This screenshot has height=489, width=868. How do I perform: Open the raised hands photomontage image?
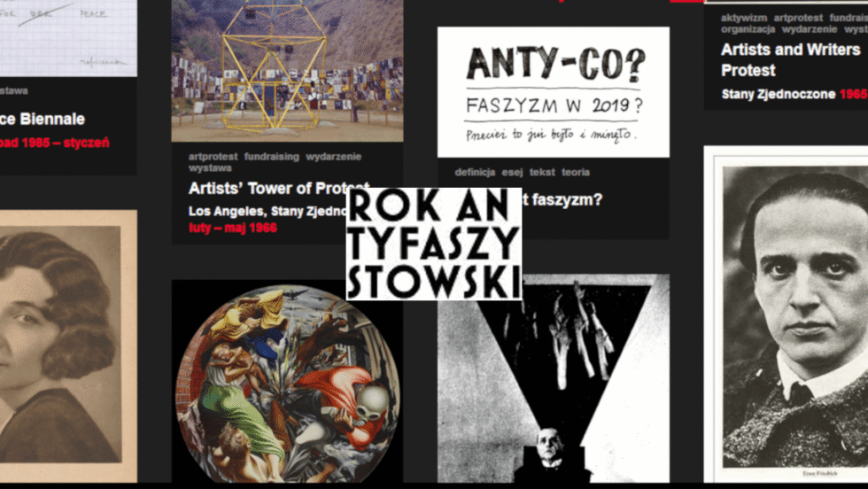point(553,378)
